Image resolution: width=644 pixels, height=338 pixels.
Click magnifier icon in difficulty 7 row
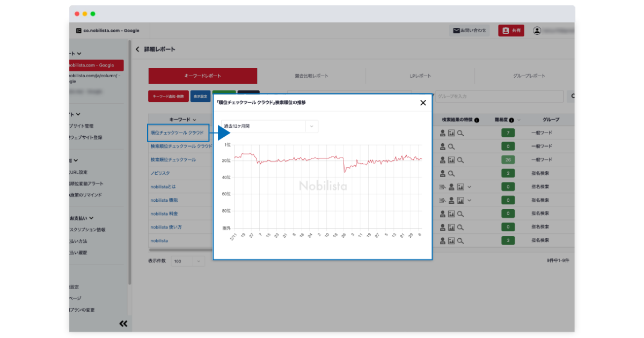tap(460, 133)
